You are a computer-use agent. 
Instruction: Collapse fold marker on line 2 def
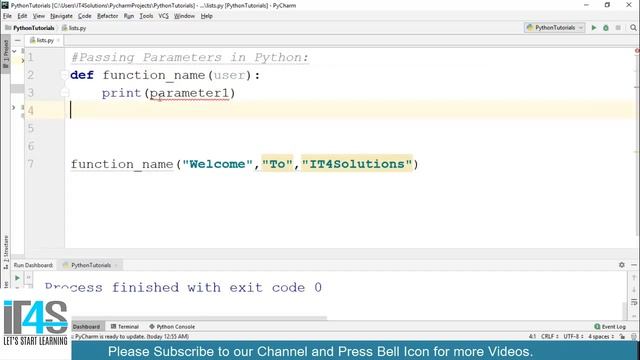click(64, 75)
